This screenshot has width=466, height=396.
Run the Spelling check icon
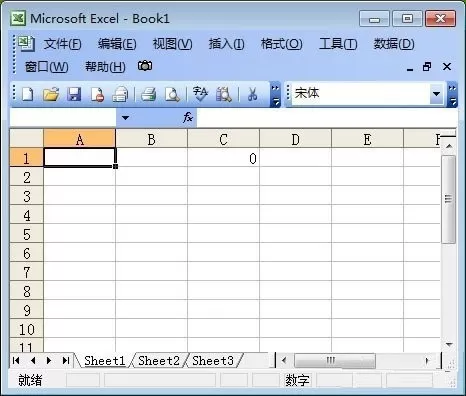coord(200,94)
